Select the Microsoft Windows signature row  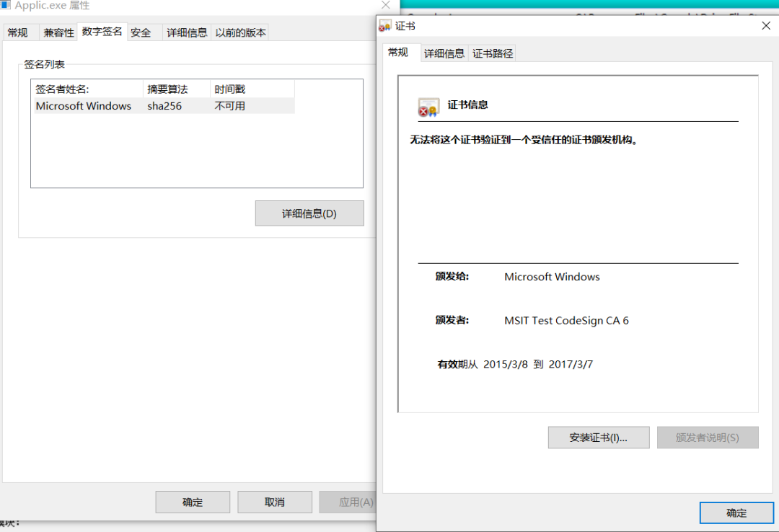tap(164, 106)
